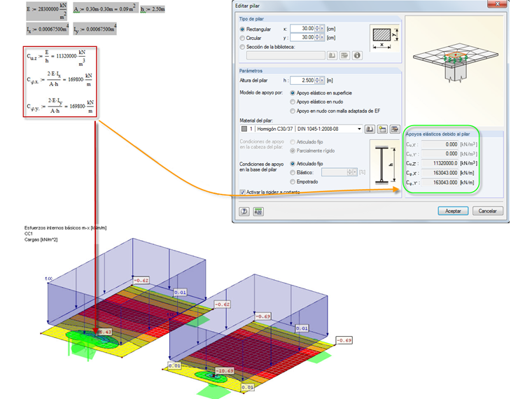Select Sección de la biblioteca option
This screenshot has width=532, height=399.
[242, 47]
